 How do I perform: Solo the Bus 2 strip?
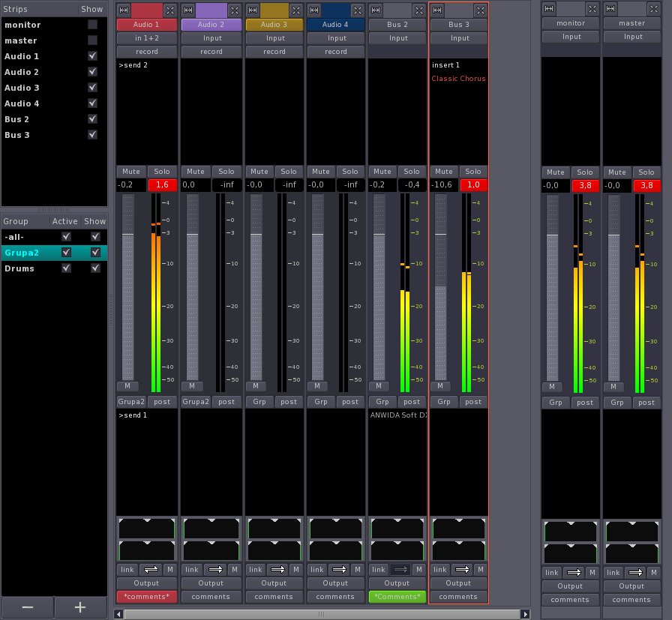click(x=412, y=172)
